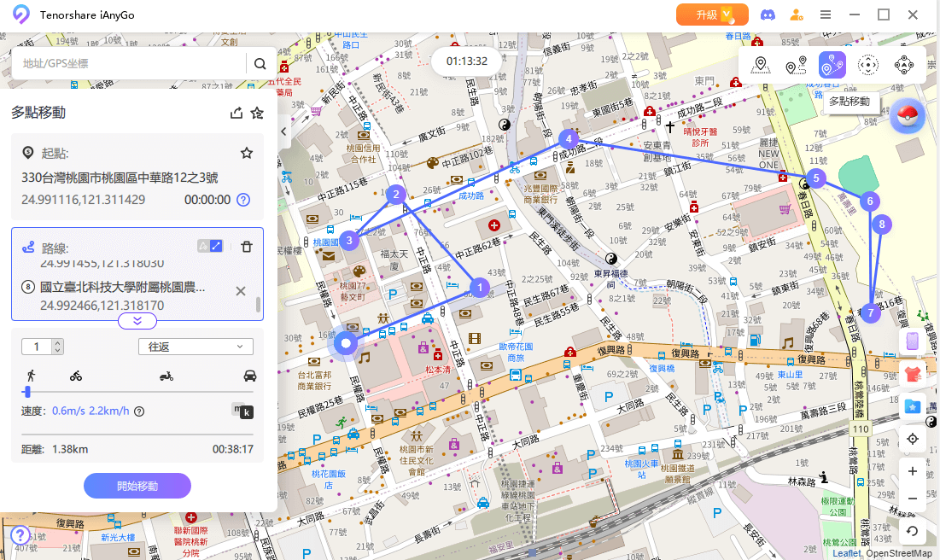
Task: Add the route to favorites in header
Action: [x=257, y=113]
